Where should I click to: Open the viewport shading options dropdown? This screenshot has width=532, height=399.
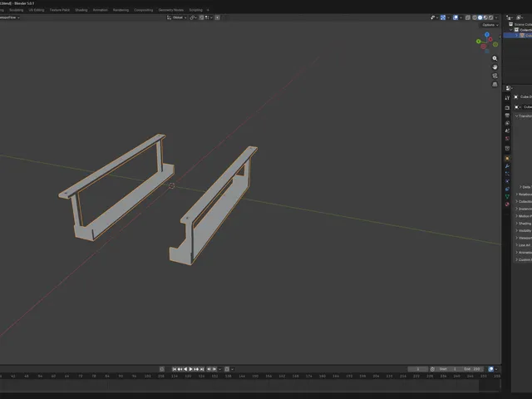496,17
